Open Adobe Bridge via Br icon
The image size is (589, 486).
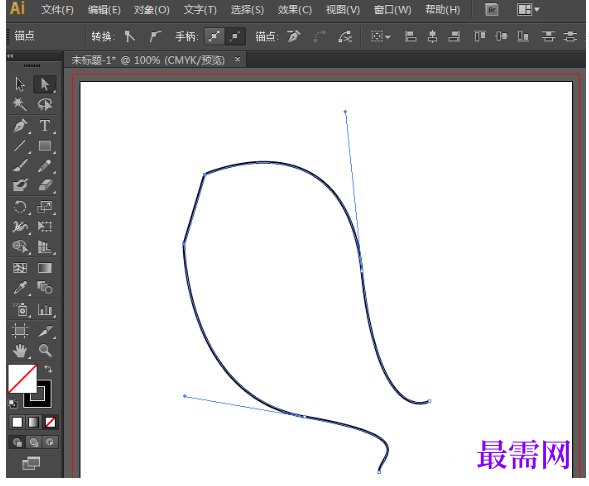492,10
